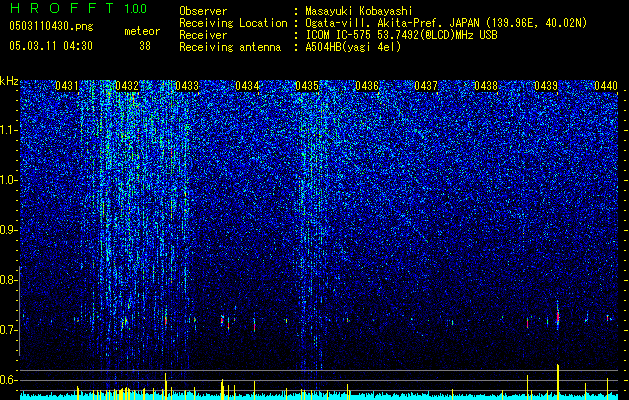Click the 1.1 kHz axis label
629x400 pixels.
coord(9,130)
